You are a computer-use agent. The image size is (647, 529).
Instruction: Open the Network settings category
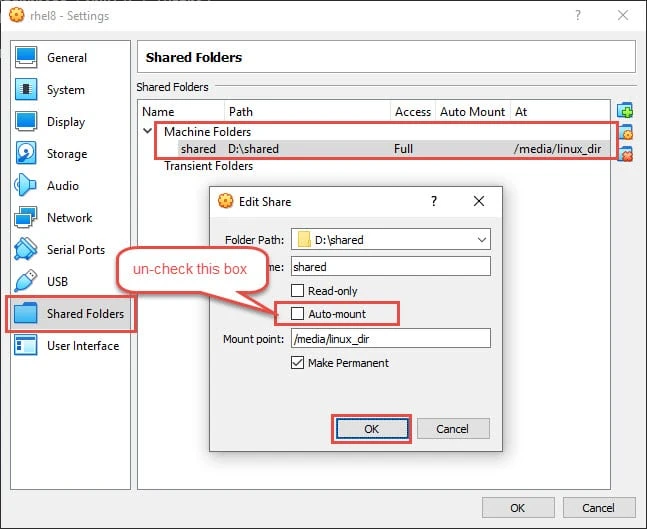point(70,217)
